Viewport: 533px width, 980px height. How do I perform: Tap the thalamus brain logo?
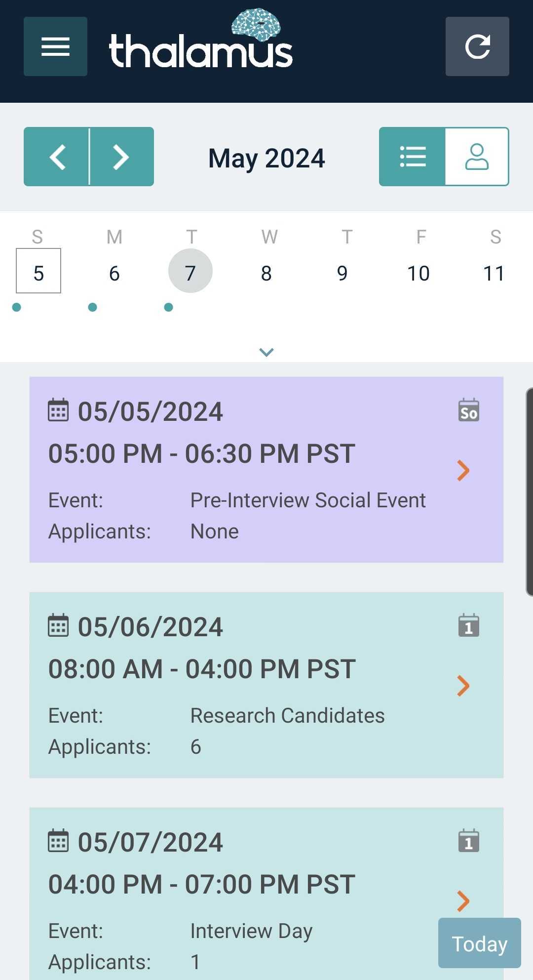pyautogui.click(x=201, y=39)
